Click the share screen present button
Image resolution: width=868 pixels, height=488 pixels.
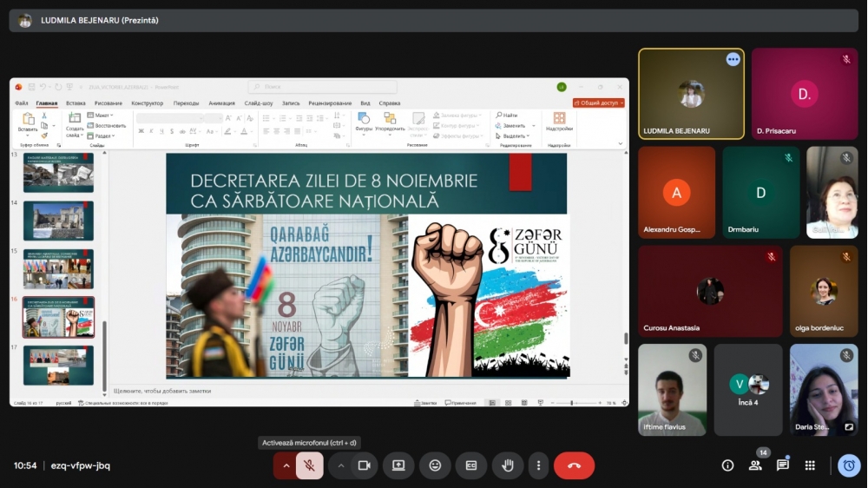[398, 465]
